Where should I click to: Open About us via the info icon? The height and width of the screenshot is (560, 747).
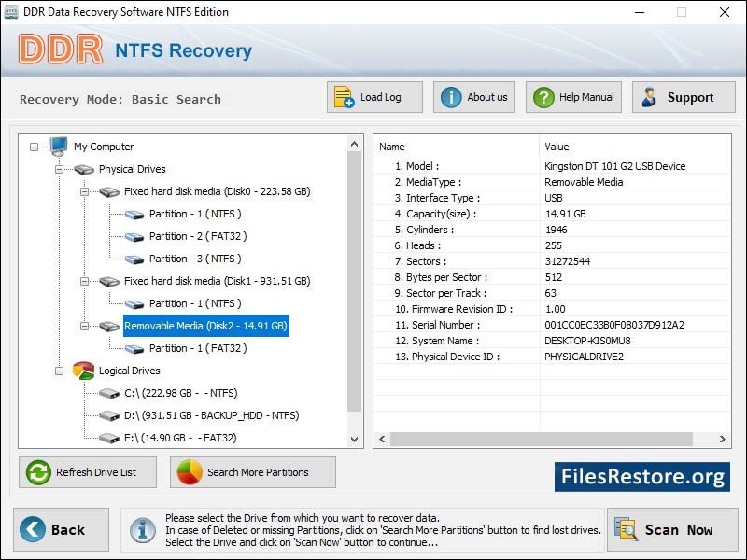[449, 96]
